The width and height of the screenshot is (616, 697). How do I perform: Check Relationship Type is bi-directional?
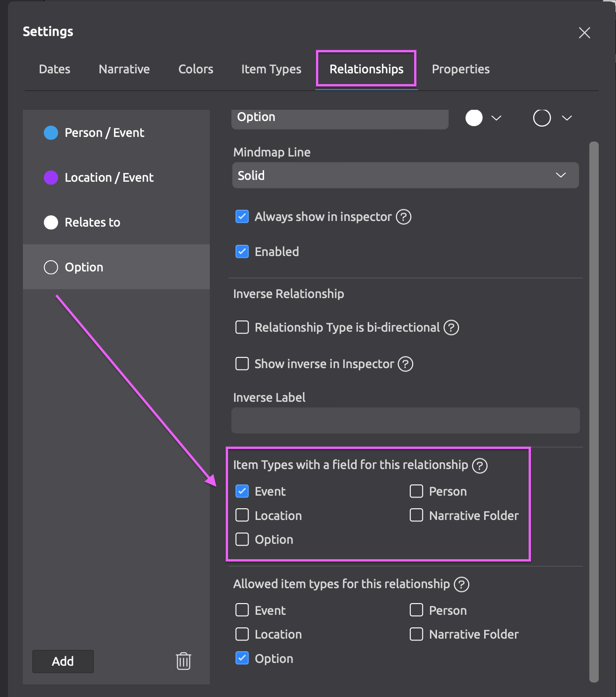[242, 327]
